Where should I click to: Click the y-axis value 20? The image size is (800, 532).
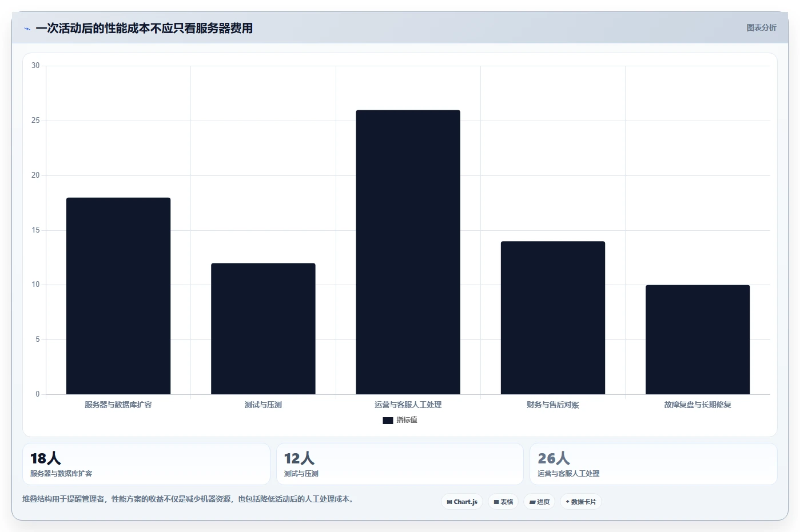[x=35, y=175]
